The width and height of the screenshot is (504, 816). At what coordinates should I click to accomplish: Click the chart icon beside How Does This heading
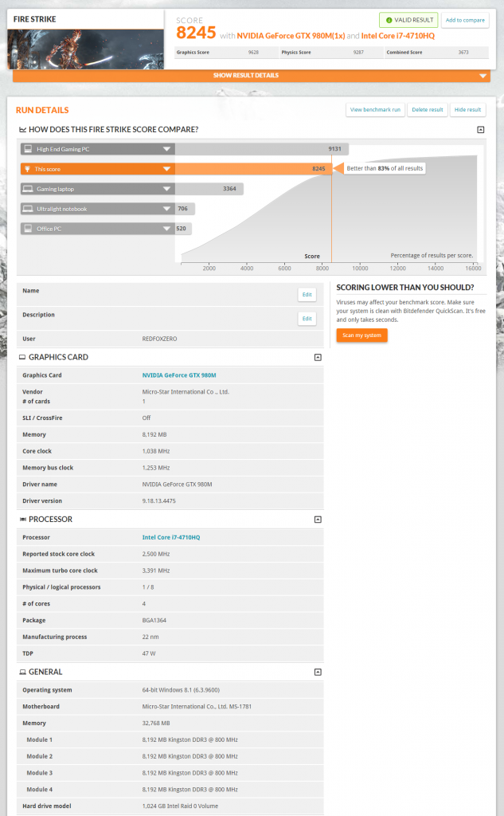[22, 130]
